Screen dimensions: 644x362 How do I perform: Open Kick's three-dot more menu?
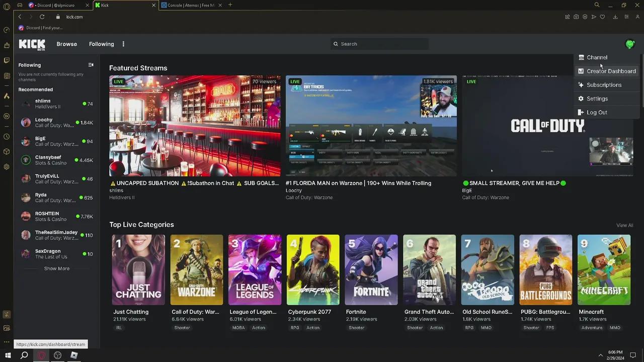click(123, 44)
